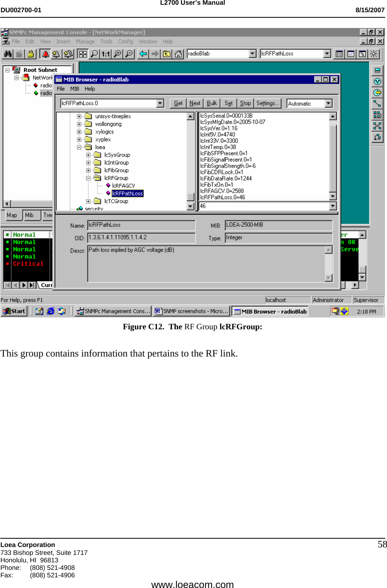387x588 pixels.
Task: Click the up-one-level folder icon
Action: (x=166, y=54)
